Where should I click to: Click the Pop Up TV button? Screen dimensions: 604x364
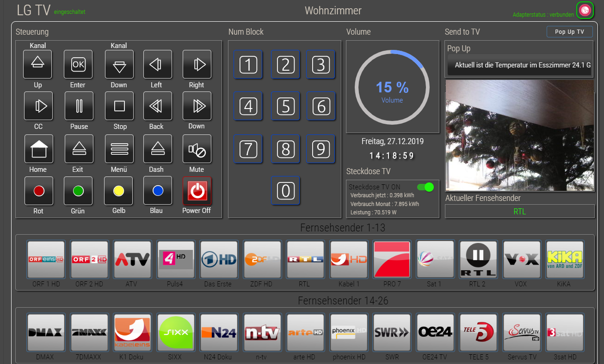point(569,32)
